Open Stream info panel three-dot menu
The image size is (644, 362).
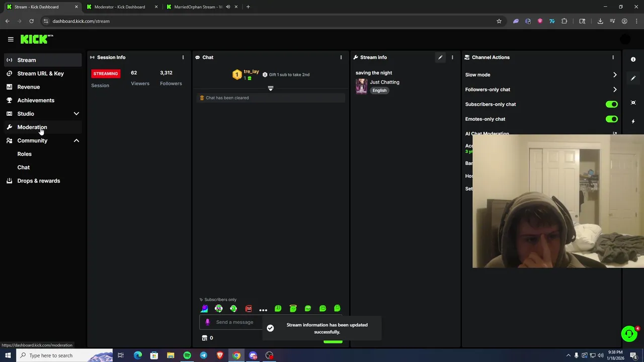click(452, 57)
